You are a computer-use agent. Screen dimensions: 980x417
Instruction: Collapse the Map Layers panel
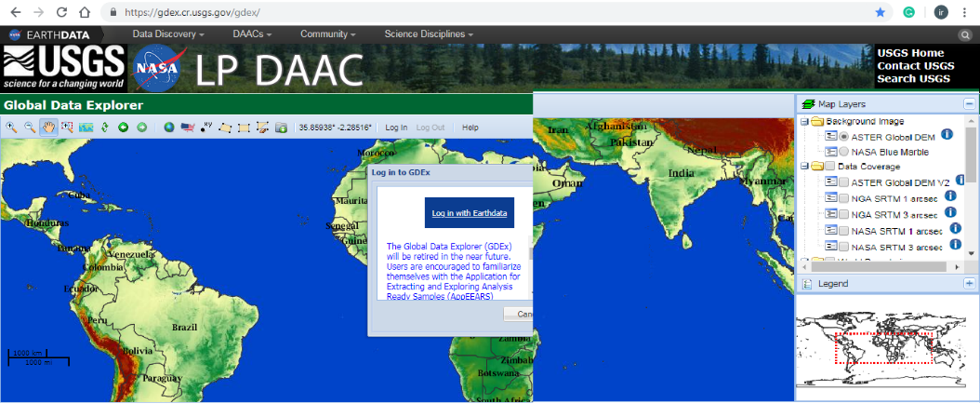coord(970,104)
